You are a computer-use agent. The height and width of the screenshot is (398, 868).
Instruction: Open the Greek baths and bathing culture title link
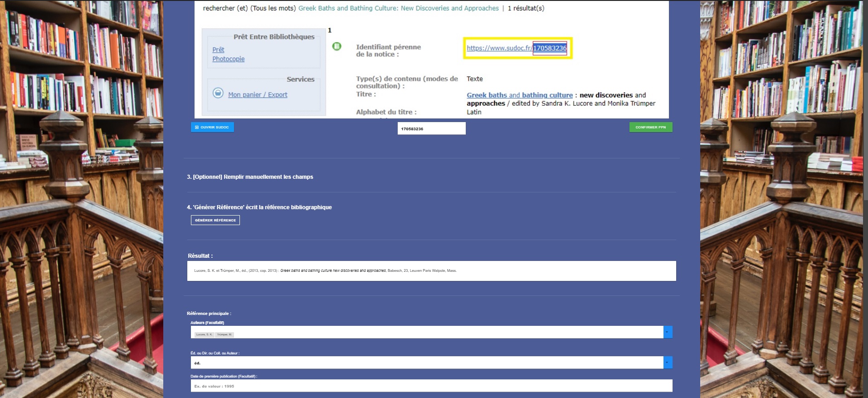click(x=519, y=95)
